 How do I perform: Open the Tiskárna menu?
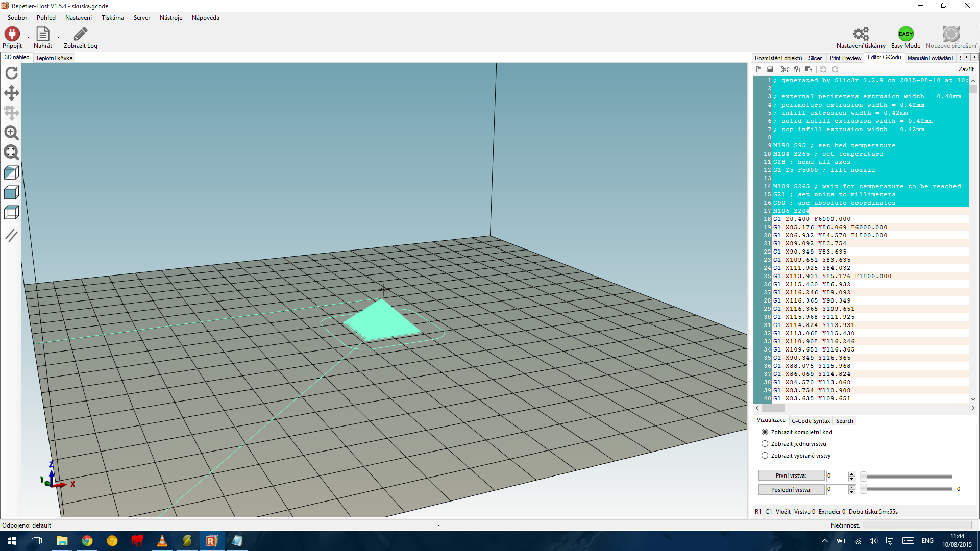pyautogui.click(x=112, y=18)
